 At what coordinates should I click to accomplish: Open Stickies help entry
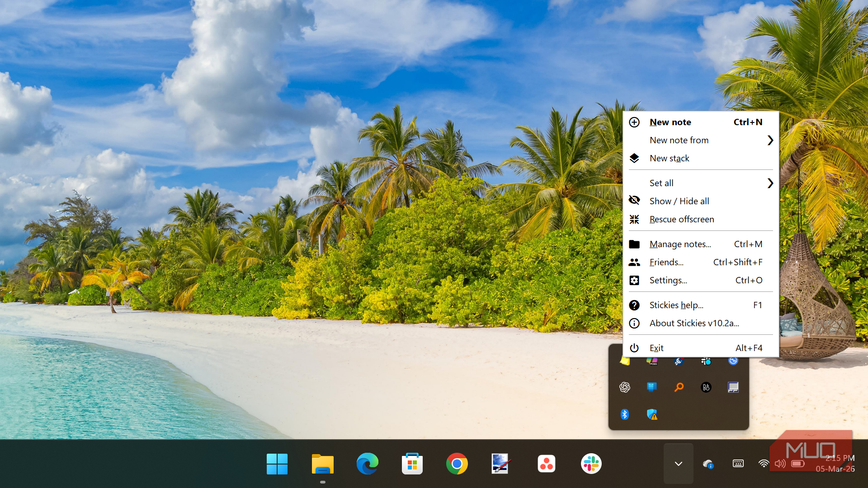(x=700, y=305)
